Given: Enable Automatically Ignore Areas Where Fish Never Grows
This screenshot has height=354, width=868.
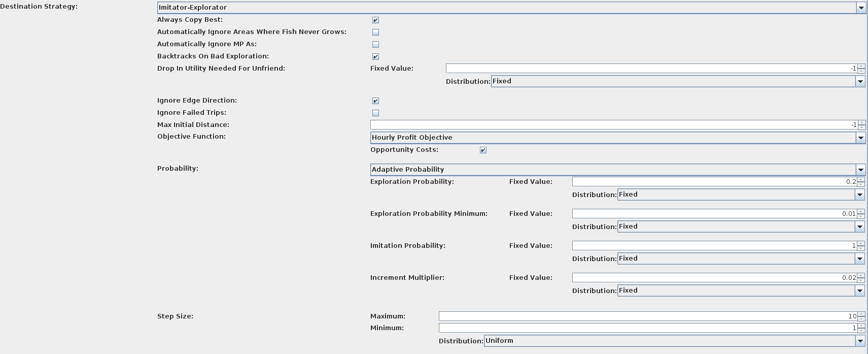Looking at the screenshot, I should coord(375,33).
